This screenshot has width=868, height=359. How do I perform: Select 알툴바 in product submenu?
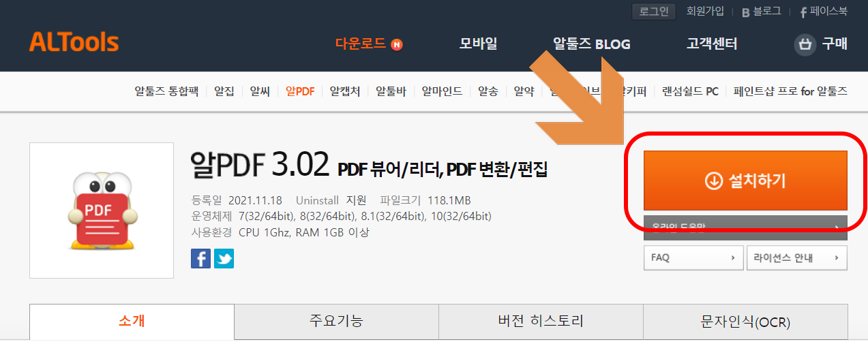[391, 91]
